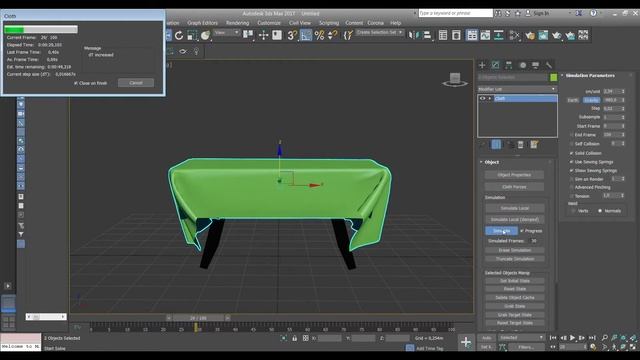Select the Normals weld radio button

(600, 211)
